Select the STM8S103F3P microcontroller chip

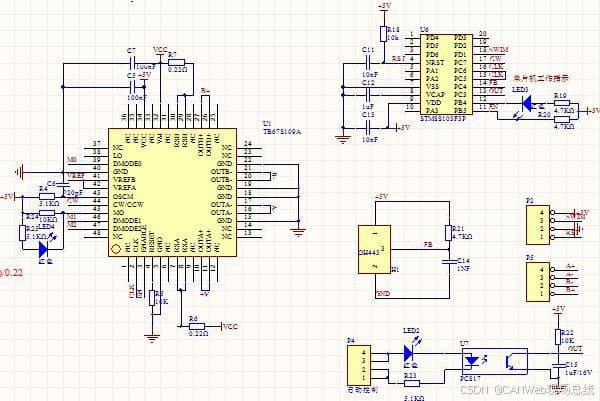pyautogui.click(x=446, y=74)
